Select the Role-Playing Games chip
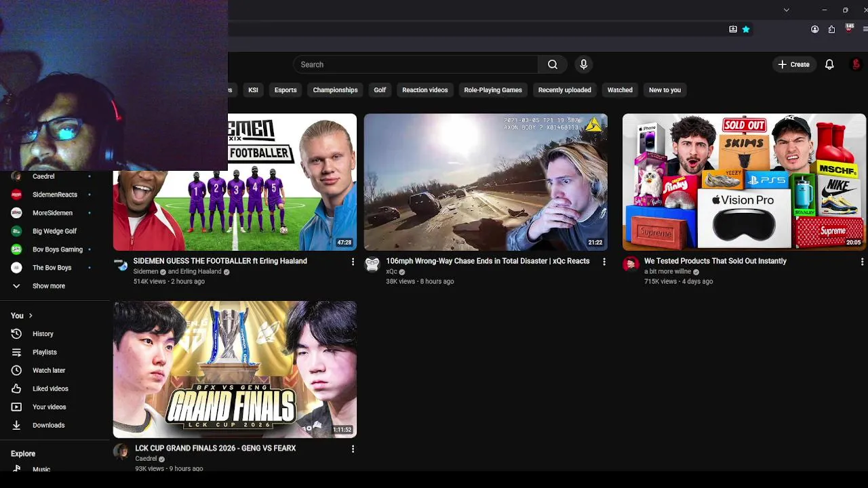The width and height of the screenshot is (868, 488). click(493, 90)
